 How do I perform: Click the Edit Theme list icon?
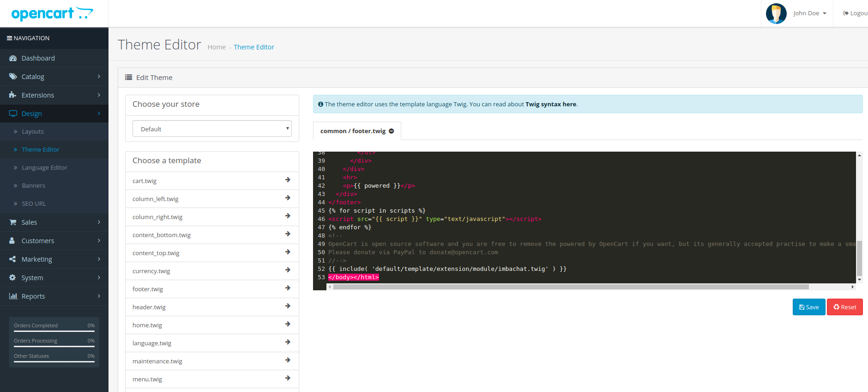[x=128, y=78]
